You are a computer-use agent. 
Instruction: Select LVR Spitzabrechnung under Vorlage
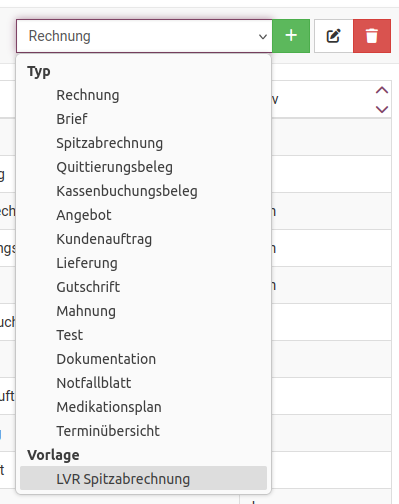coord(143,478)
